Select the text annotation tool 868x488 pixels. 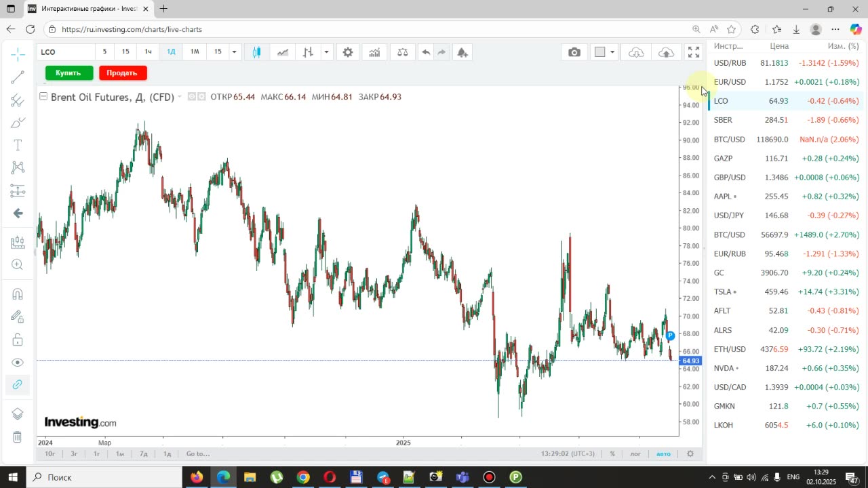(18, 145)
